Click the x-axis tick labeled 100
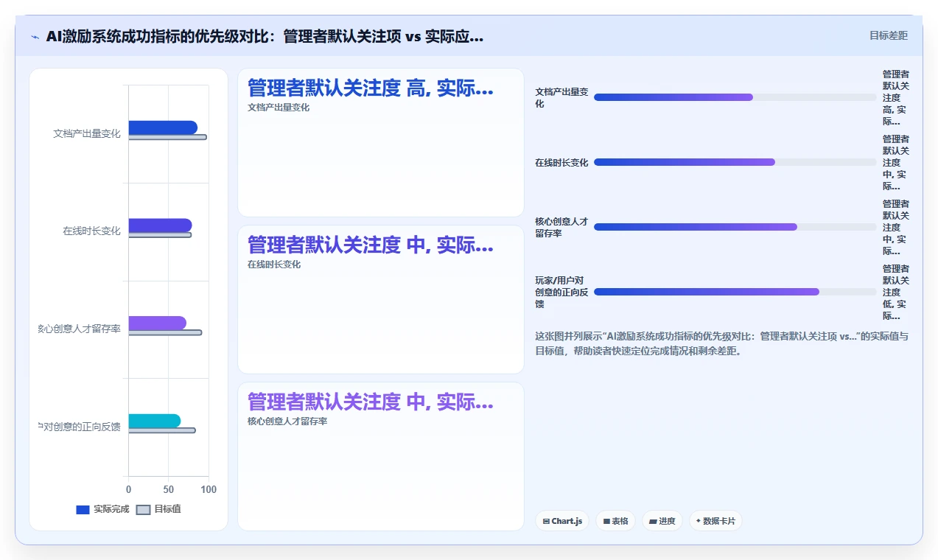This screenshot has height=560, width=938. click(x=209, y=489)
